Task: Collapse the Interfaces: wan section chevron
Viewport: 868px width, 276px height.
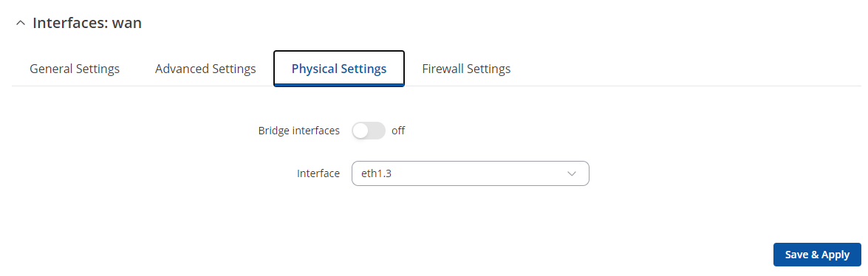Action: [21, 23]
